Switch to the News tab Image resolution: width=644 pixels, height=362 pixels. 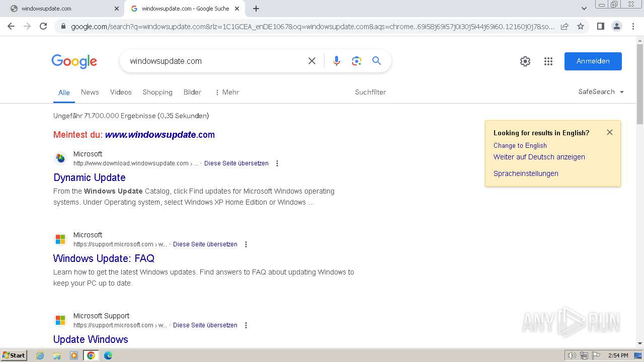coord(90,92)
